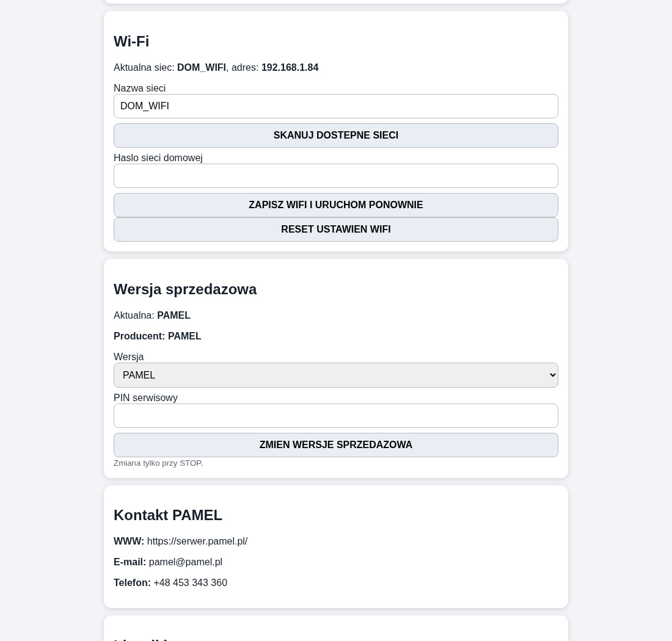Click ZAPISZ WIFI I URUCHOM PONOWNIE

click(x=335, y=205)
